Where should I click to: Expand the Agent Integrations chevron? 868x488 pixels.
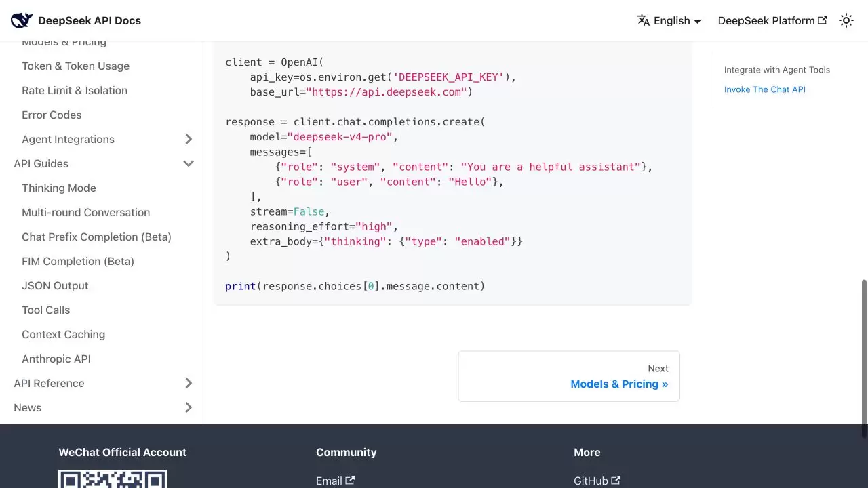[189, 139]
